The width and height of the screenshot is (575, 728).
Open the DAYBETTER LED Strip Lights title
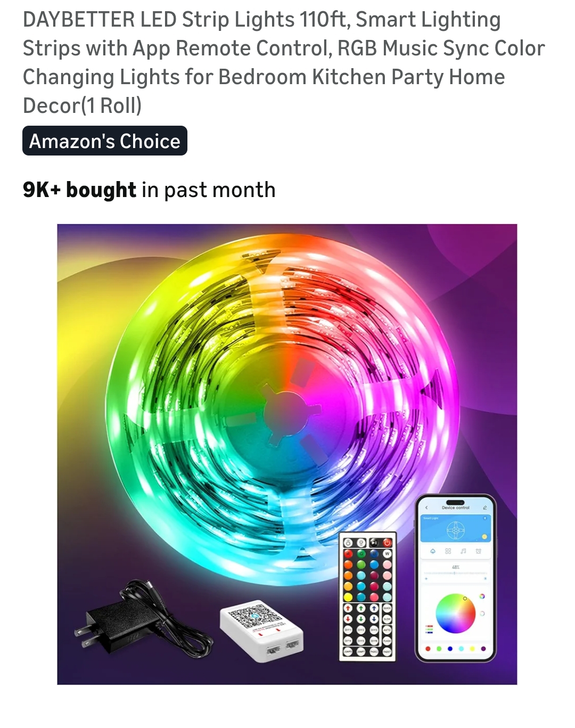click(x=284, y=62)
